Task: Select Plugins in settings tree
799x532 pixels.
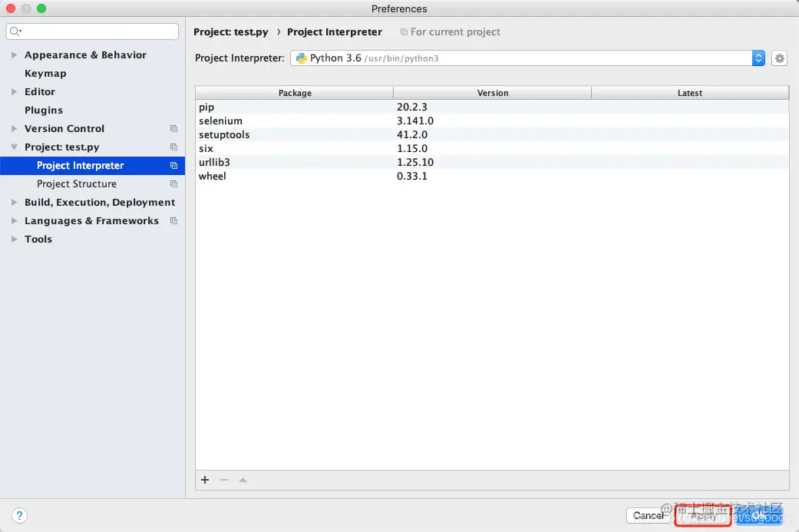Action: click(x=44, y=110)
